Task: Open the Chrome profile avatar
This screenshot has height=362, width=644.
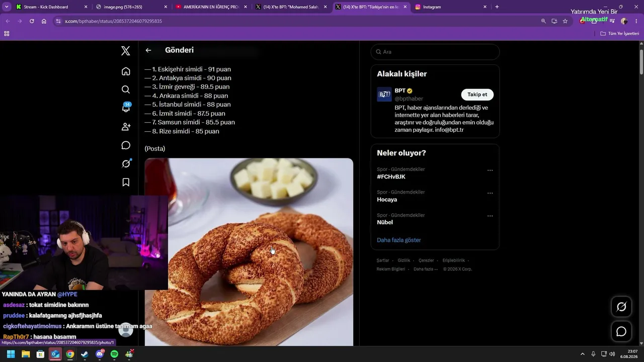Action: pos(624,21)
